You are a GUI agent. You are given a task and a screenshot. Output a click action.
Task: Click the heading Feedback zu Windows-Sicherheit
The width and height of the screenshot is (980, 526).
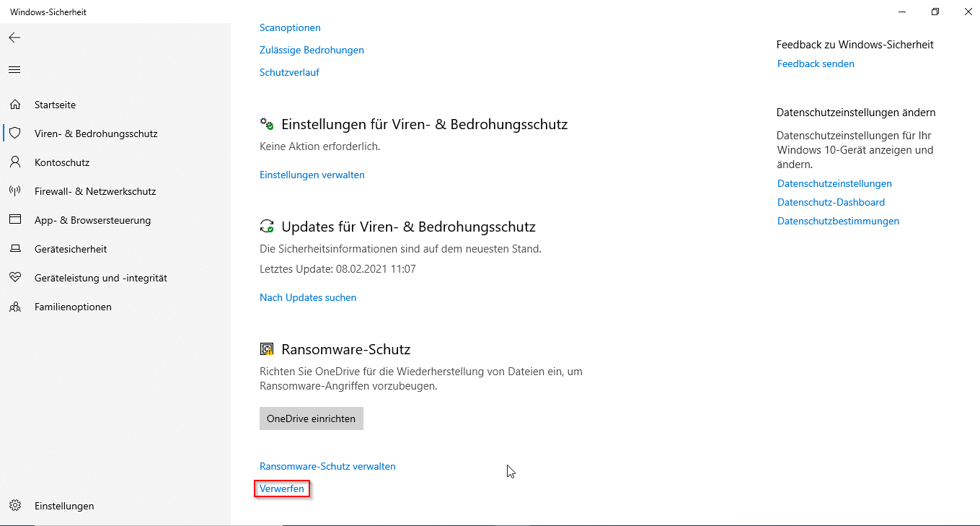click(855, 45)
